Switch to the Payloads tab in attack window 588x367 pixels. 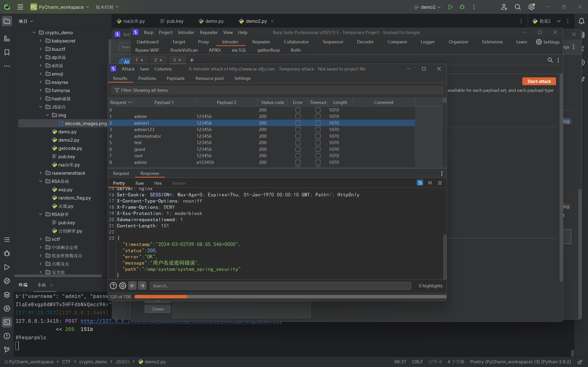click(x=175, y=78)
